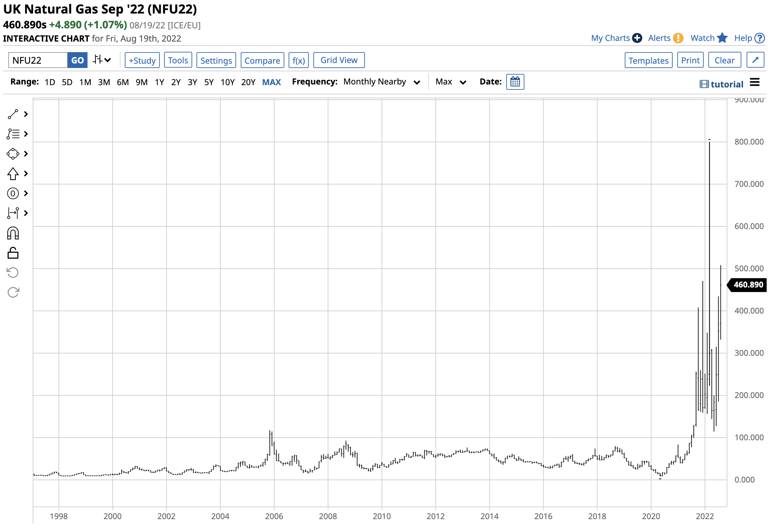Switch range to 1M
776x532 pixels.
(x=86, y=83)
